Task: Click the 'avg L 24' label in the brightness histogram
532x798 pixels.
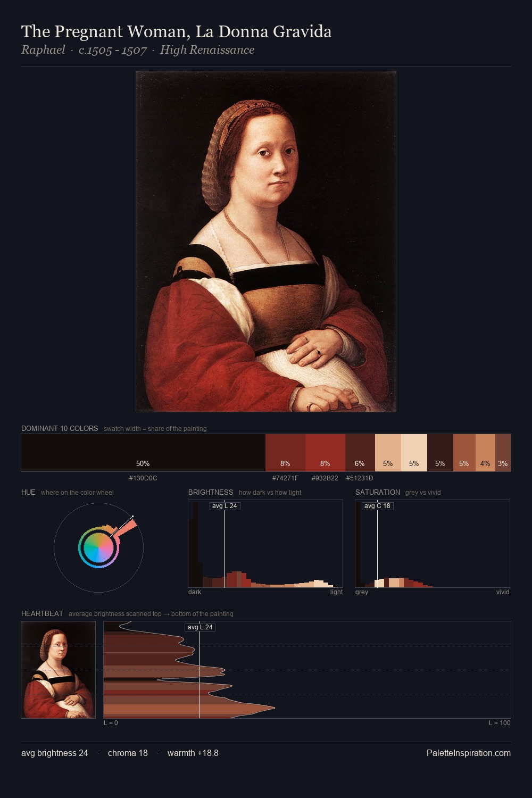Action: [x=225, y=506]
